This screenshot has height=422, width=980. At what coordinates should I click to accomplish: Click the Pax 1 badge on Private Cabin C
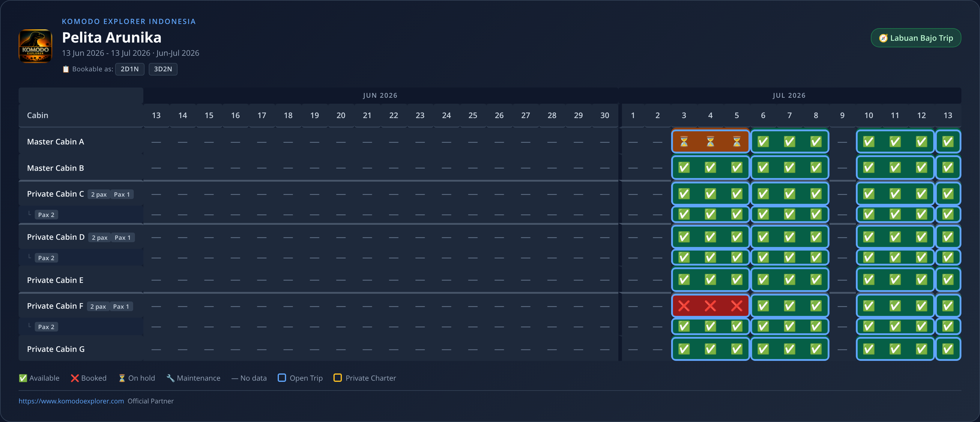tap(122, 195)
